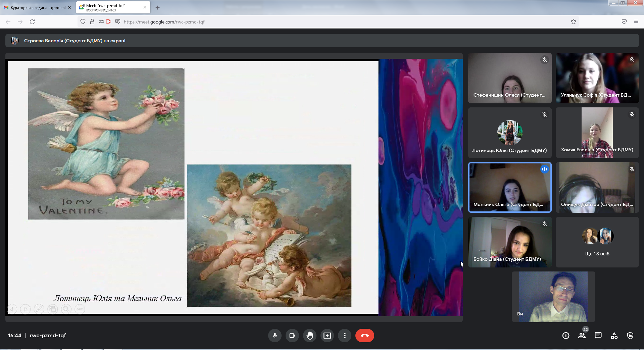Open site security padlock icon
This screenshot has height=350, width=644.
tap(92, 22)
